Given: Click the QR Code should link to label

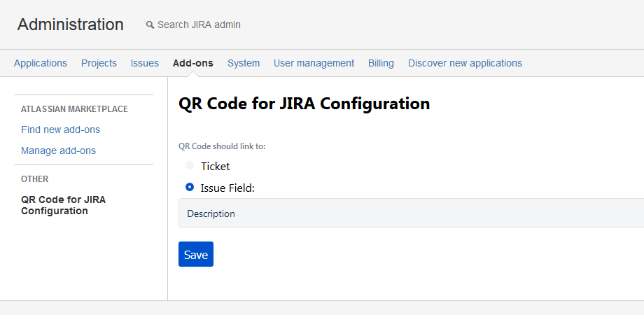Looking at the screenshot, I should click(222, 146).
